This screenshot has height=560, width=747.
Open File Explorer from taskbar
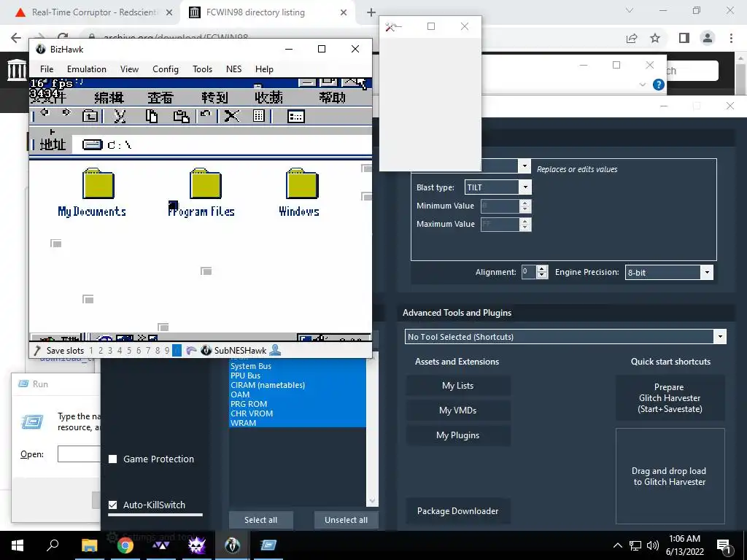[89, 545]
